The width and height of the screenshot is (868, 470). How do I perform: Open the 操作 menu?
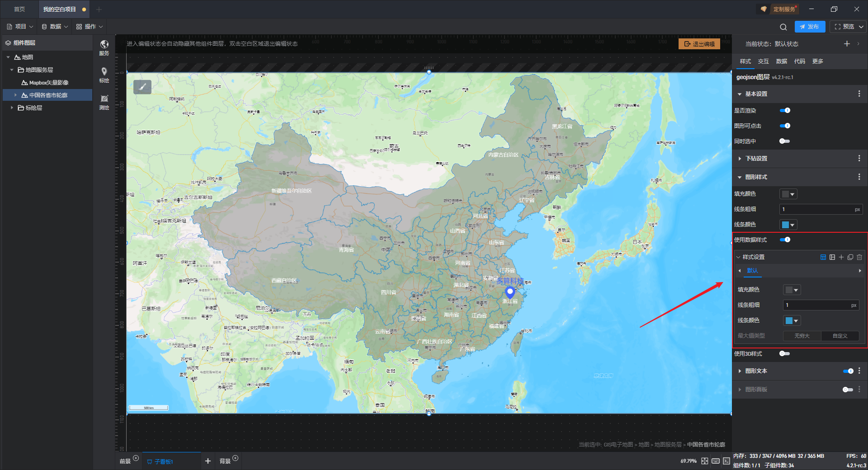(90, 27)
